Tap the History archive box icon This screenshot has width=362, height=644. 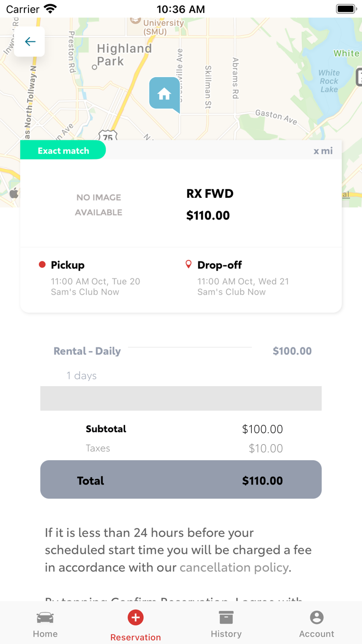coord(226,617)
